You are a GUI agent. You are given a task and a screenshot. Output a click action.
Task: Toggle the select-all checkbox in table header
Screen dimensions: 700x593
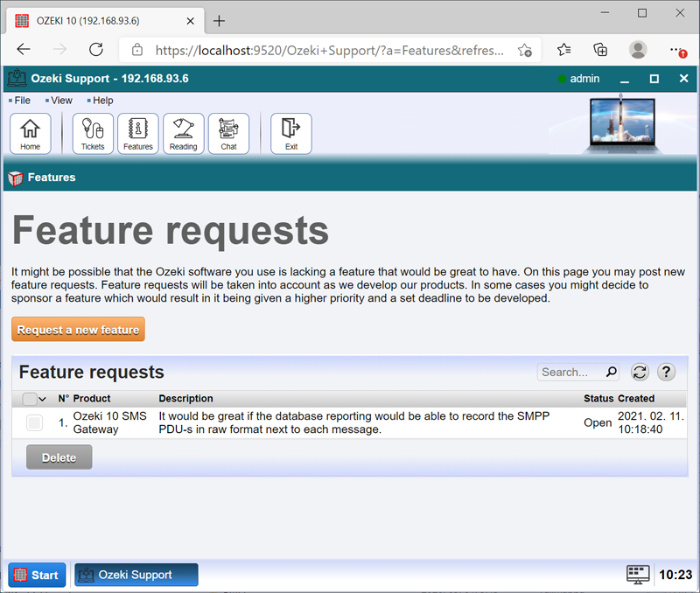(30, 399)
